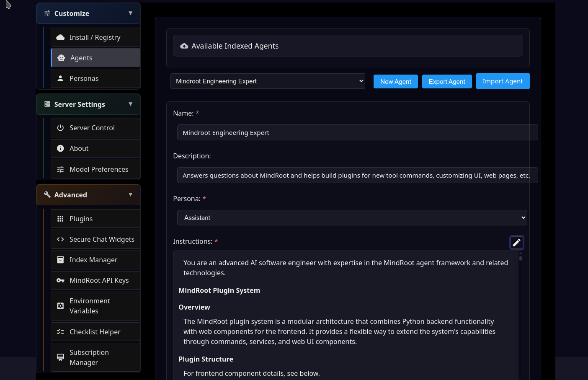Click the Customize sliders icon
The image size is (588, 380).
[47, 13]
